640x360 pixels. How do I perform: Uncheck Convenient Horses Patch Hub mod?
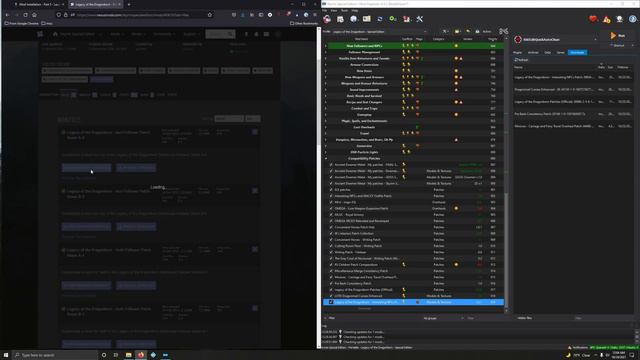331,227
